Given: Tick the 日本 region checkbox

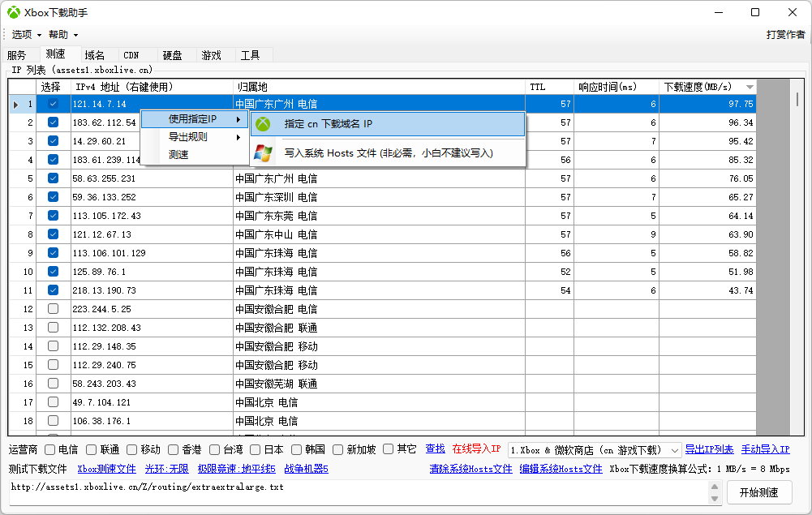Looking at the screenshot, I should (x=256, y=449).
